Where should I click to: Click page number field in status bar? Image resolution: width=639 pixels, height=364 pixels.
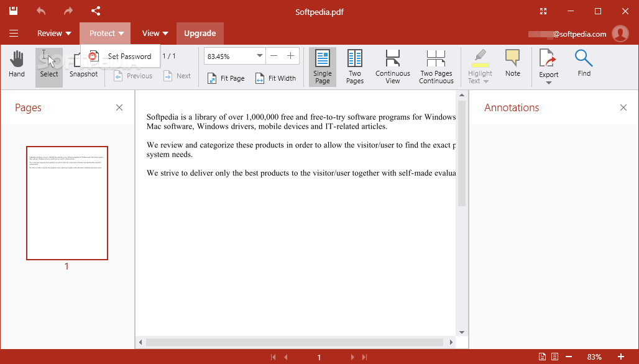(x=319, y=357)
